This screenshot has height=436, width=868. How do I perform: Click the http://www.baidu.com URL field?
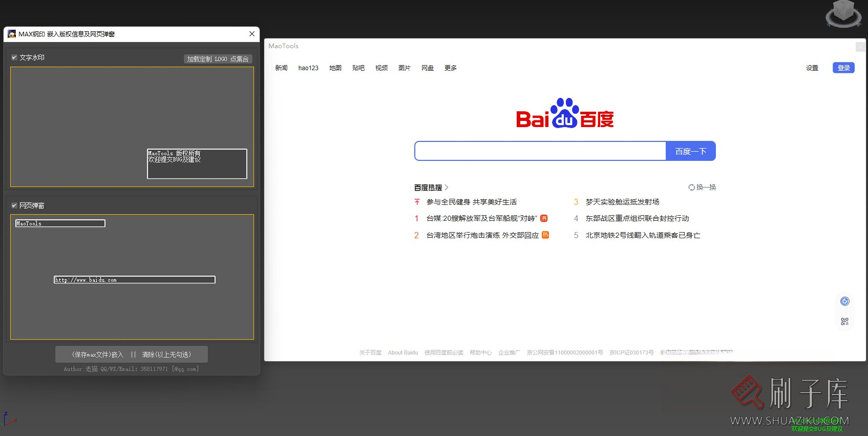134,280
